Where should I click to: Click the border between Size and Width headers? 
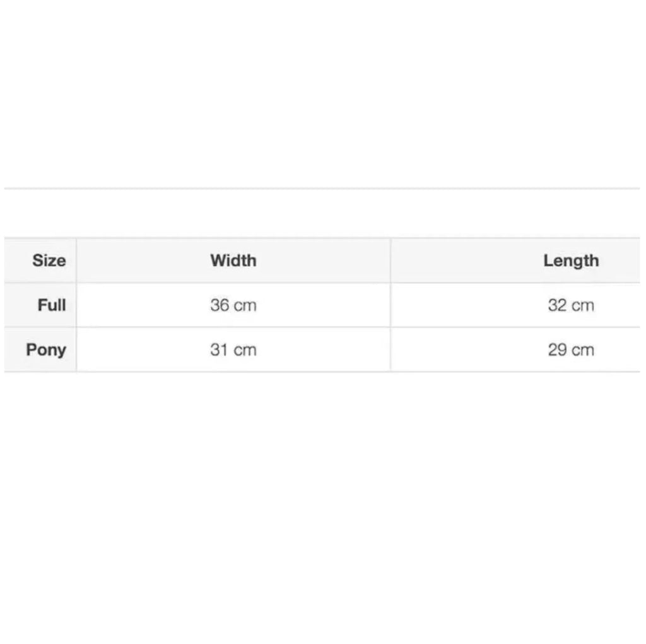point(76,261)
